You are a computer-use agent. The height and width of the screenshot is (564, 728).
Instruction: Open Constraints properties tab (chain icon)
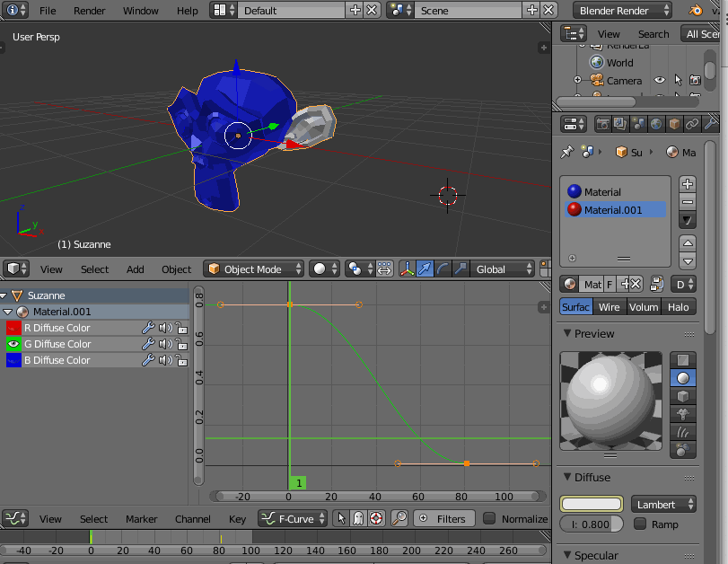(x=692, y=124)
